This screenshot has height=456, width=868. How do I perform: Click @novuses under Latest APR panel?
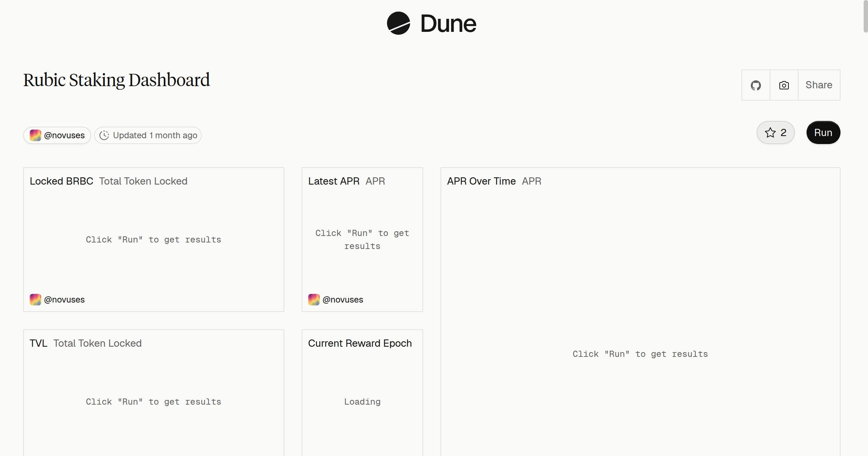tap(343, 300)
